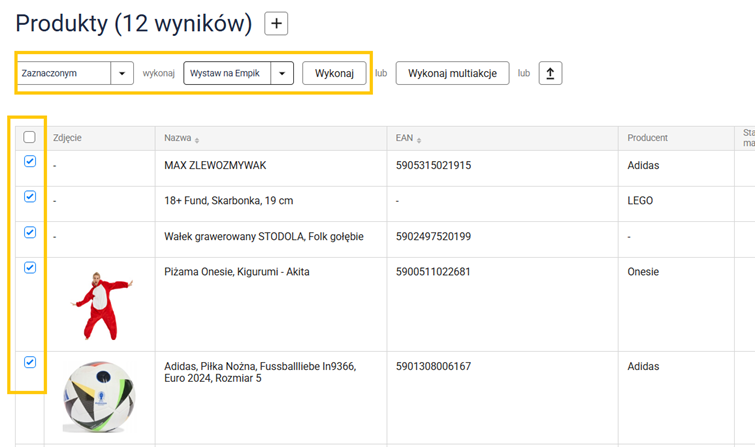Viewport: 755px width, 447px height.
Task: Click the upload arrow icon button
Action: pos(550,73)
